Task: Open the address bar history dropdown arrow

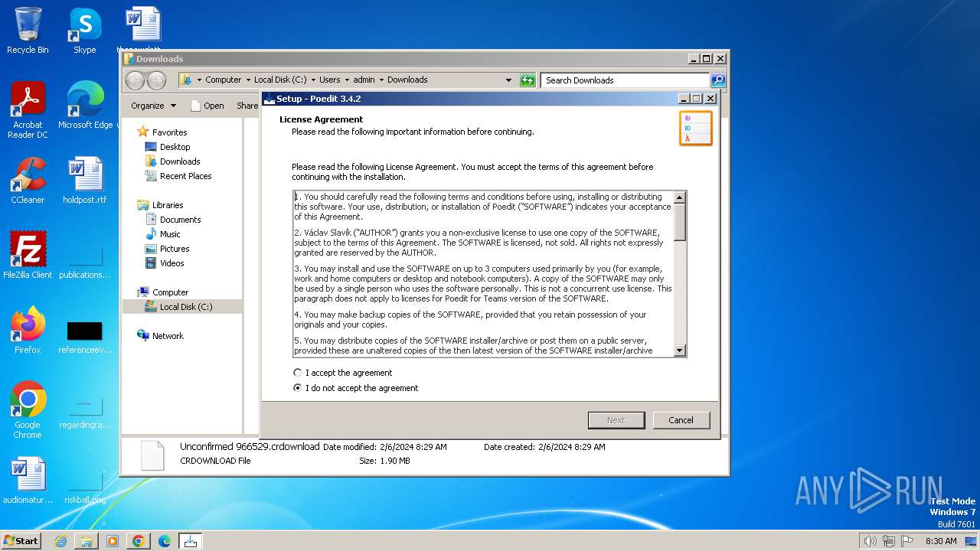Action: (x=508, y=80)
